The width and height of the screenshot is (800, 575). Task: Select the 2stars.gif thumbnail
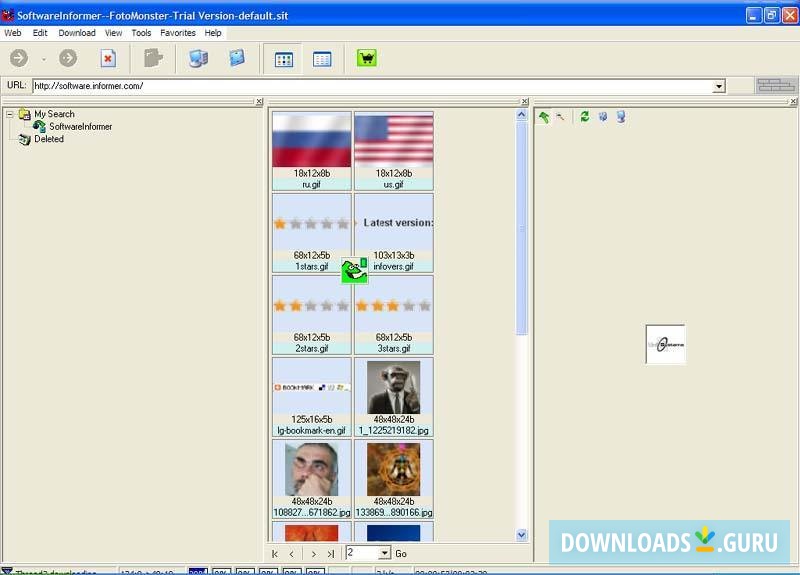click(312, 315)
